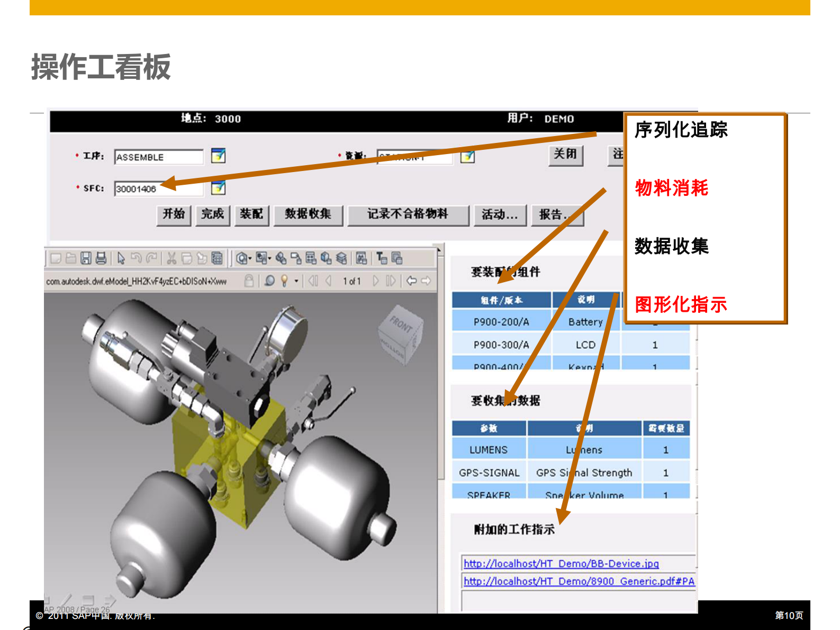Open the BB-Device.jpg work instruction link

[x=561, y=564]
